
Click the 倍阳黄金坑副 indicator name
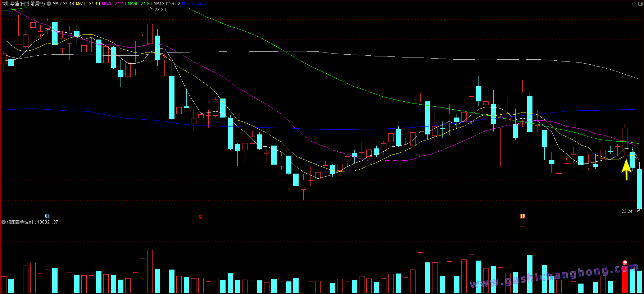(20, 222)
